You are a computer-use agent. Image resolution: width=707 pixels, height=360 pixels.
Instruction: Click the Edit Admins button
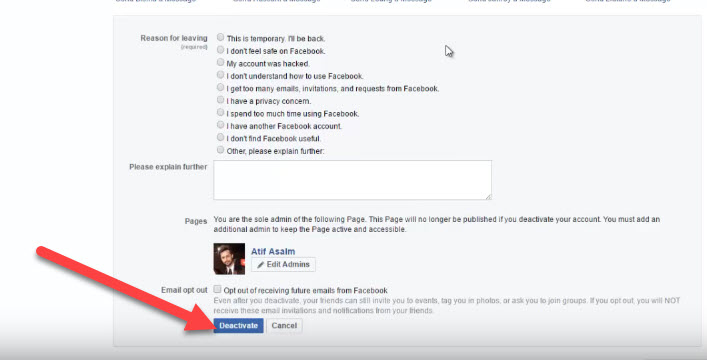pyautogui.click(x=283, y=264)
